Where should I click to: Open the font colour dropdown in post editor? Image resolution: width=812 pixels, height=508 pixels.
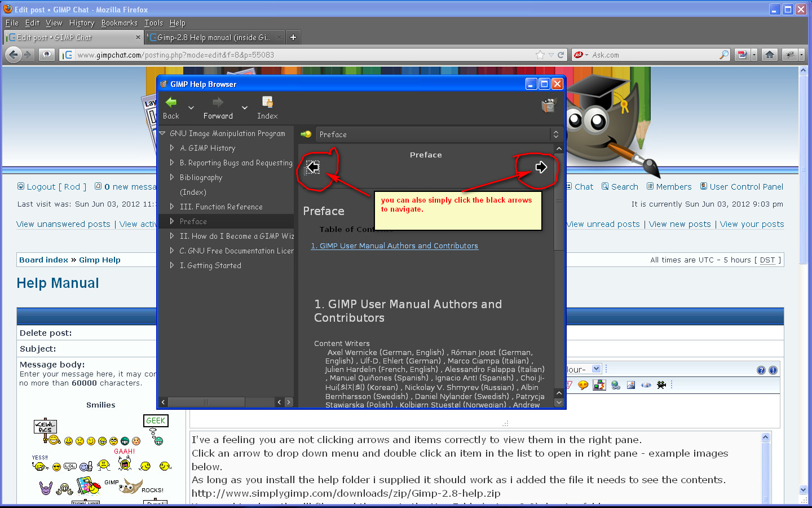[597, 369]
